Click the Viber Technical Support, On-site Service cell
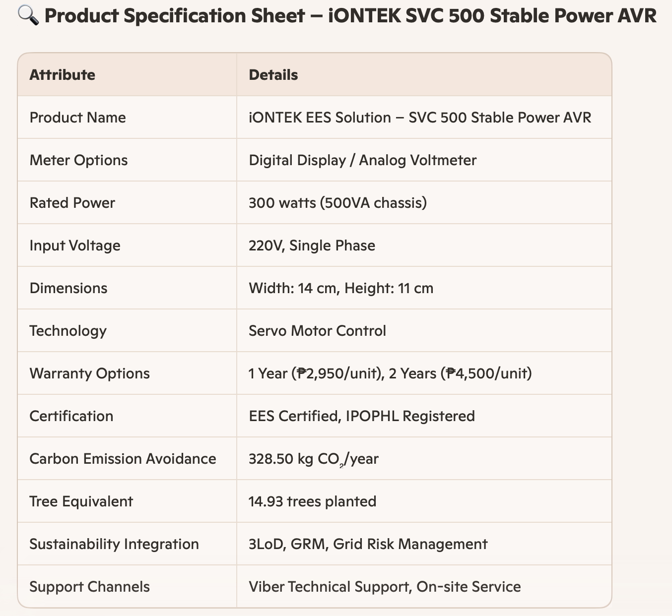The height and width of the screenshot is (616, 672). (385, 587)
